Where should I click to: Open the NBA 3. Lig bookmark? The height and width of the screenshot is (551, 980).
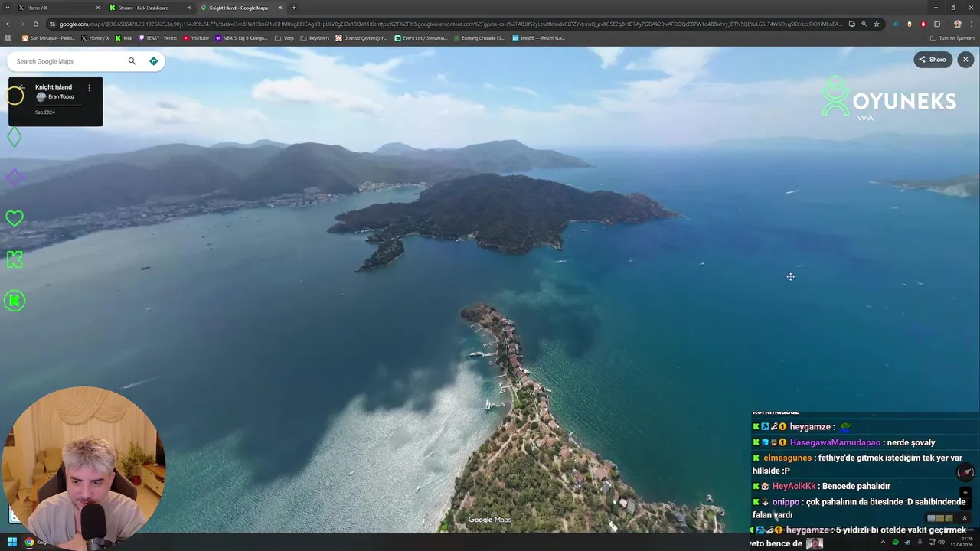pos(241,37)
